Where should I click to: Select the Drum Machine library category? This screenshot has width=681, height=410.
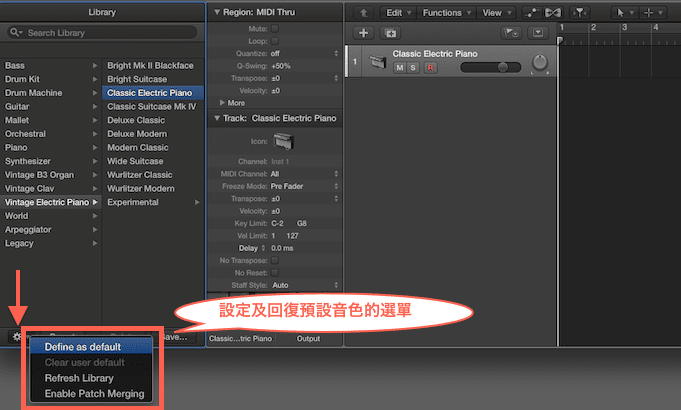[x=51, y=93]
